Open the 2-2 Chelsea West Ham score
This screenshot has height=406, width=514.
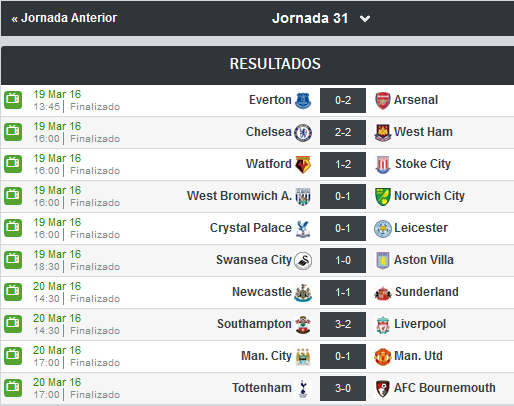point(343,132)
